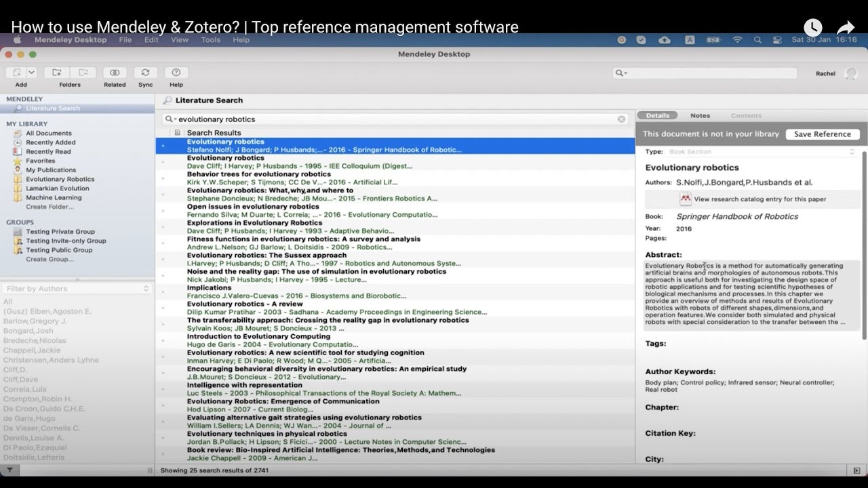Open the Edit menu
The image size is (868, 488).
point(151,40)
